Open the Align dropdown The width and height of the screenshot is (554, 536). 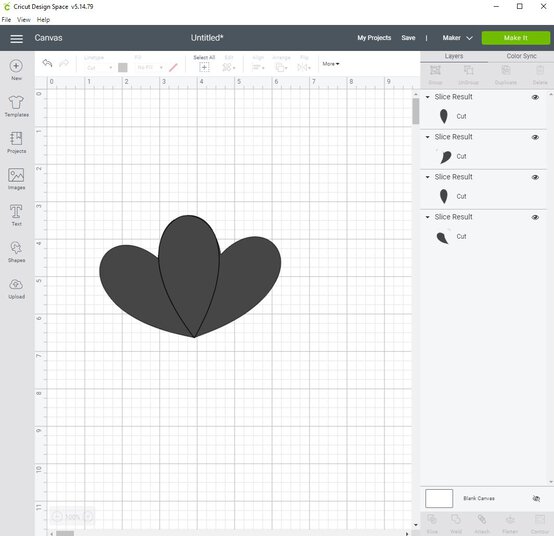[x=258, y=67]
